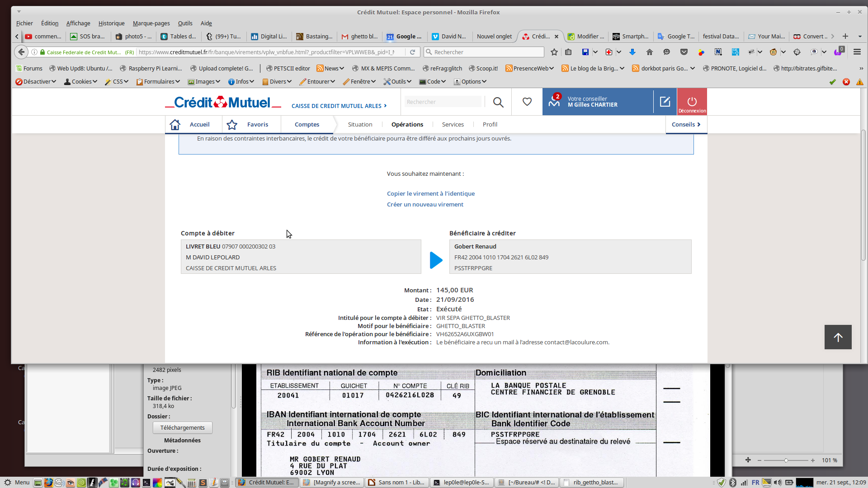
Task: Click the Firefox reload page icon
Action: click(x=412, y=52)
